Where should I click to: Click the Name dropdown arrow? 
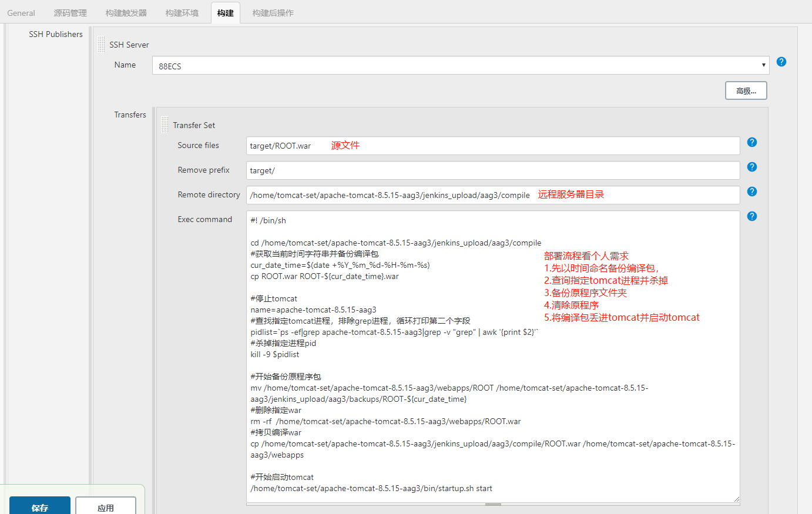[763, 65]
